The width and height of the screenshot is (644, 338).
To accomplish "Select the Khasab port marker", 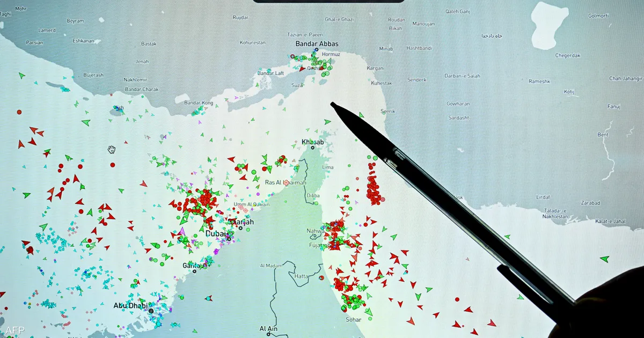I will click(x=312, y=147).
